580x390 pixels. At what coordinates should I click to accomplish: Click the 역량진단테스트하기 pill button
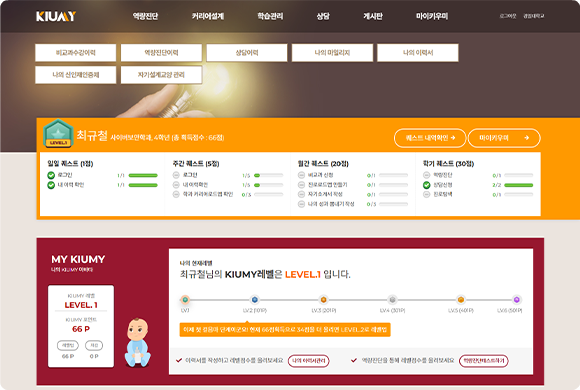484,361
